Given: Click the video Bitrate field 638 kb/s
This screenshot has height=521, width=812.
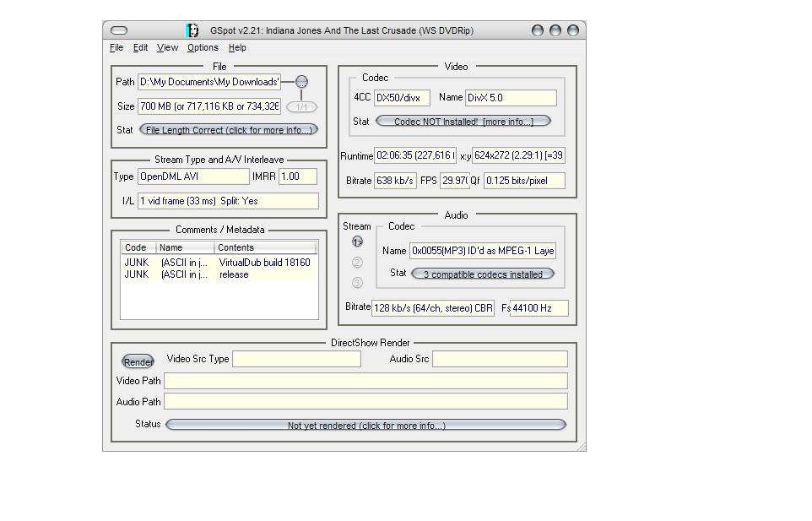Looking at the screenshot, I should 395,181.
